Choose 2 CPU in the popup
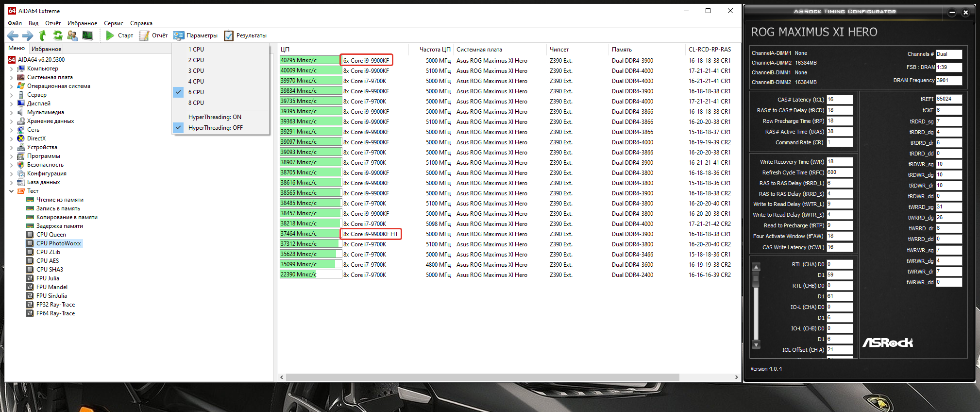Viewport: 980px width, 412px height. click(221, 60)
